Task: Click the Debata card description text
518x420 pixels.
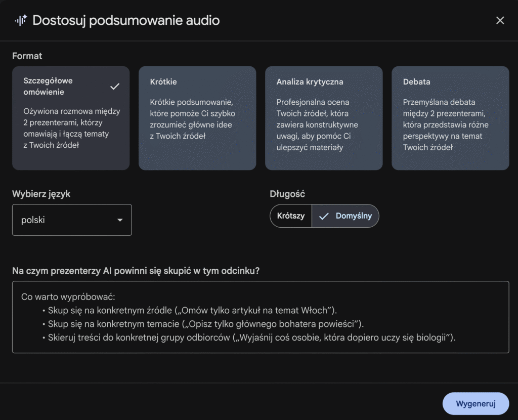Action: click(446, 124)
